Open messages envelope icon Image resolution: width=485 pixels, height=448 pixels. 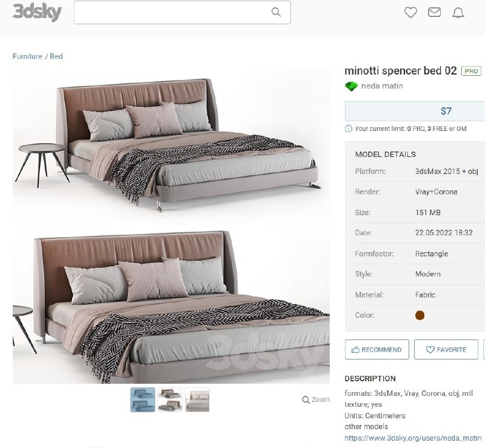tap(434, 12)
